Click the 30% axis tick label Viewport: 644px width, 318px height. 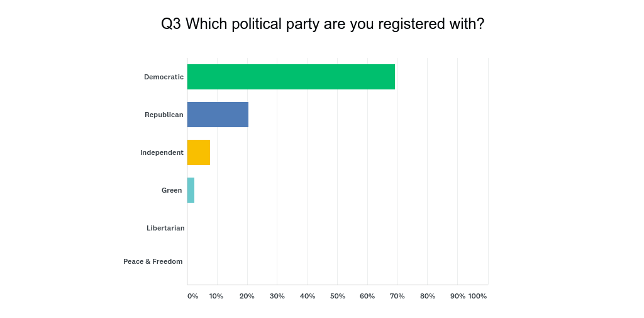tap(277, 296)
